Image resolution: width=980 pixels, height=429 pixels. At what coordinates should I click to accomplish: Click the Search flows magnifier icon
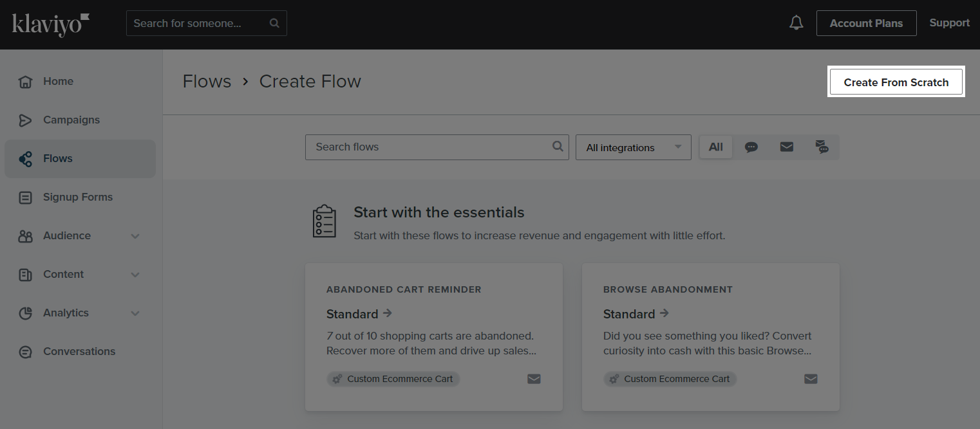point(558,147)
